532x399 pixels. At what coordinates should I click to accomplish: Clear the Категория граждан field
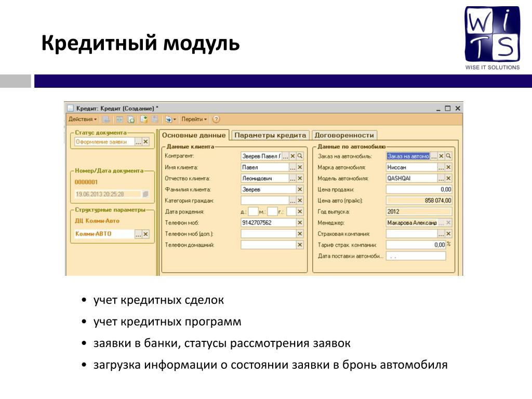click(300, 201)
